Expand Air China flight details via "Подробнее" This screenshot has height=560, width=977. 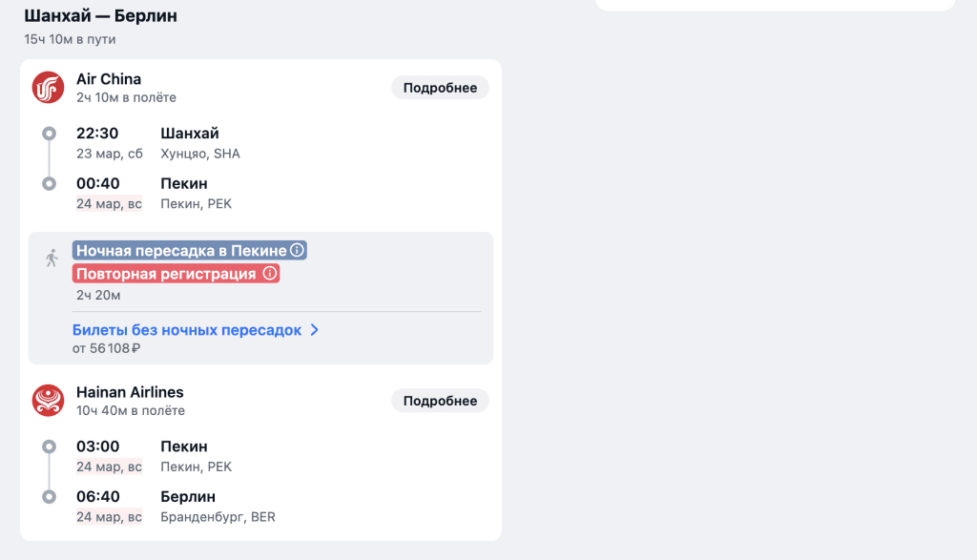[x=439, y=87]
